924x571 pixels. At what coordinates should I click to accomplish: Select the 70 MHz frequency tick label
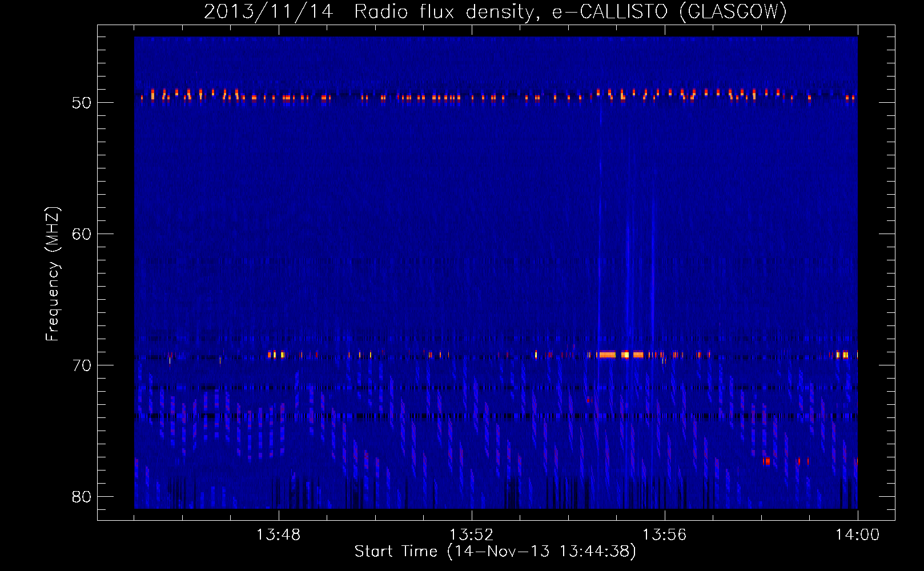click(x=82, y=365)
